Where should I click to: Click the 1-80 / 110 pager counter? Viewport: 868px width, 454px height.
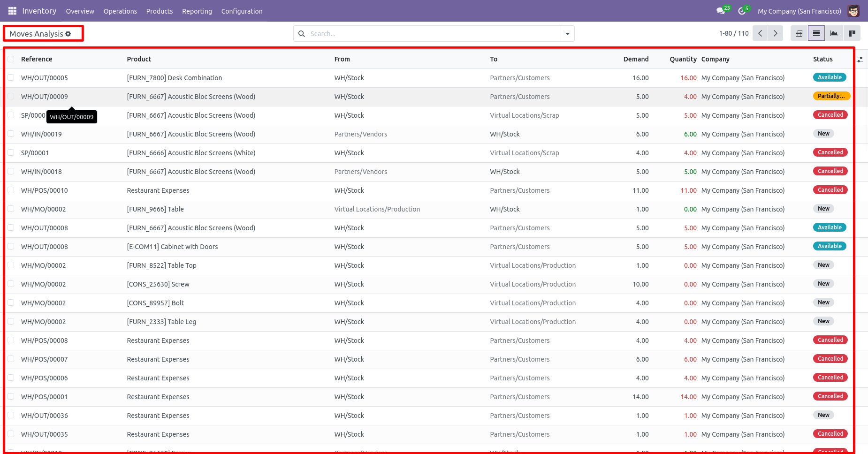734,33
